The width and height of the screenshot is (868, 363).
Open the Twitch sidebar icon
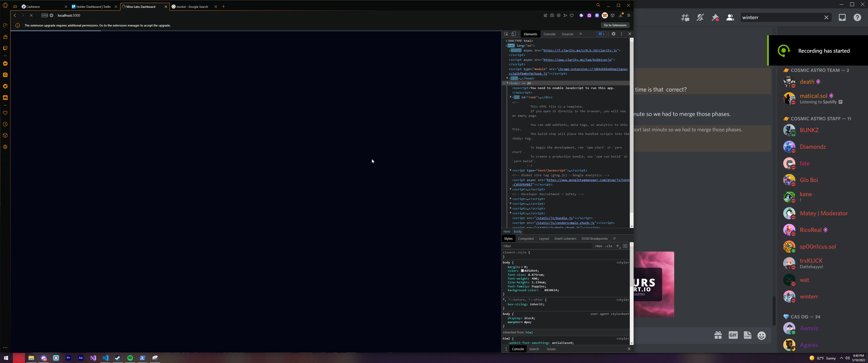point(5,48)
